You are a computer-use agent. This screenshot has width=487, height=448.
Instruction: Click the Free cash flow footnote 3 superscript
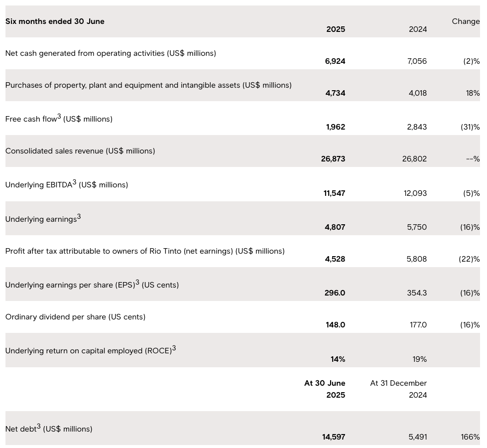pyautogui.click(x=59, y=117)
